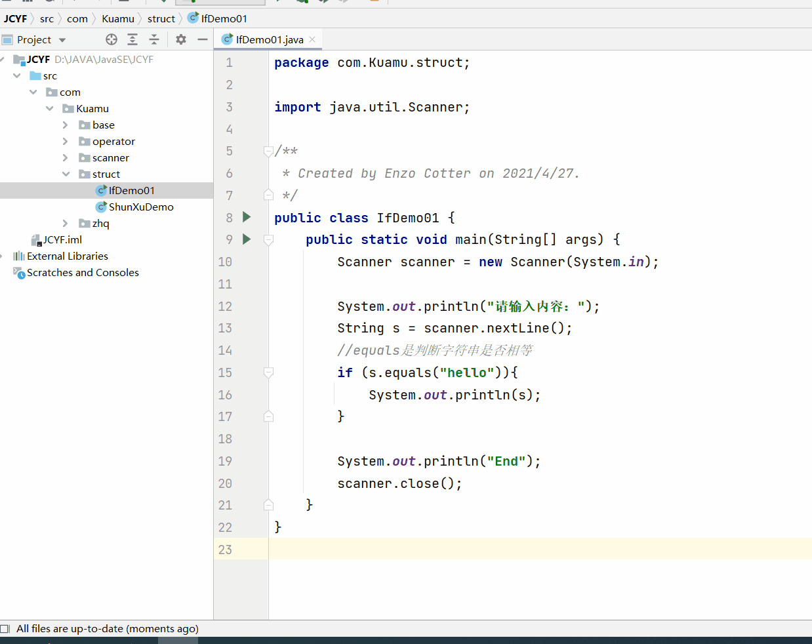Run main method via gutter arrow on line 9
Image resolution: width=812 pixels, height=644 pixels.
tap(247, 239)
